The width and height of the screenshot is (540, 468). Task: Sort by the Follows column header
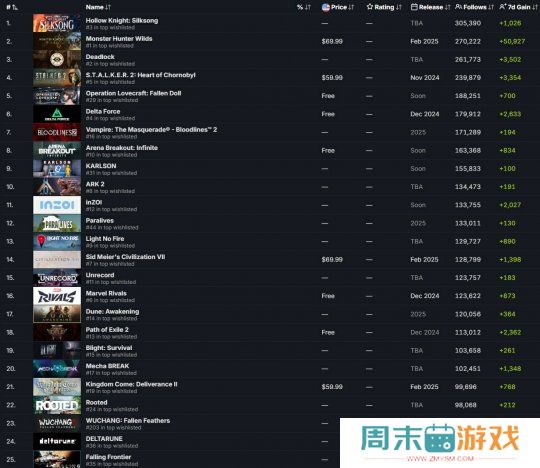point(474,7)
